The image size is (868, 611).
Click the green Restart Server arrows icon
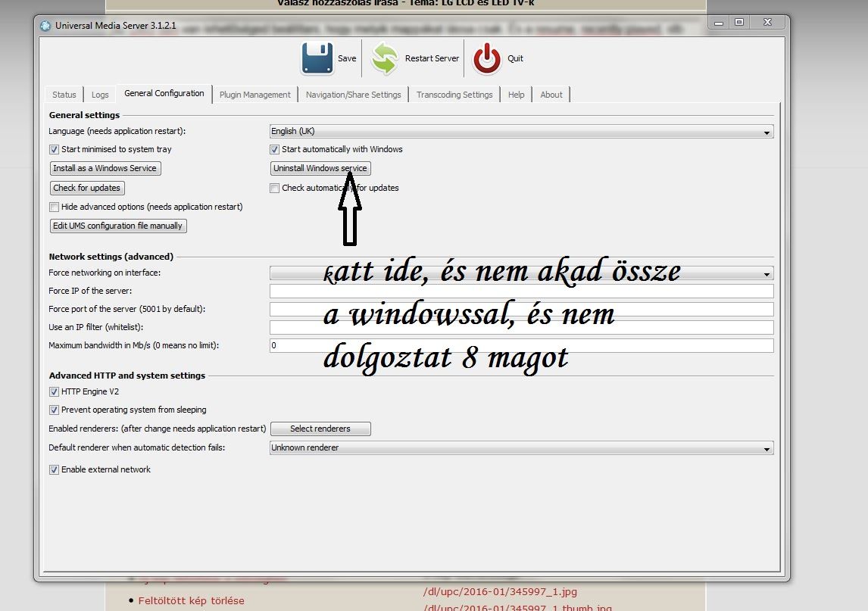click(x=384, y=58)
